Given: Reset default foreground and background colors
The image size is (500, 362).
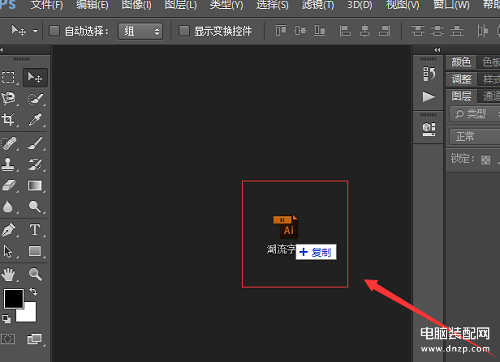Looking at the screenshot, I should coord(6,319).
